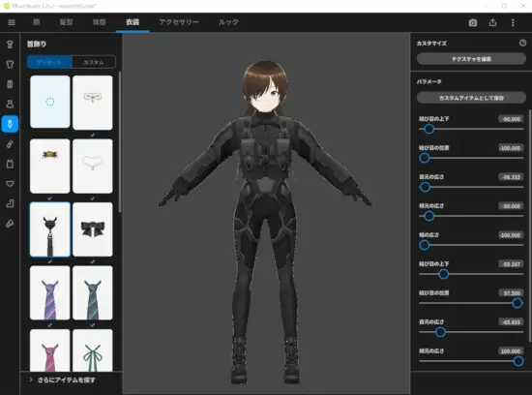
Task: Open the three-dot more options menu
Action: [513, 23]
